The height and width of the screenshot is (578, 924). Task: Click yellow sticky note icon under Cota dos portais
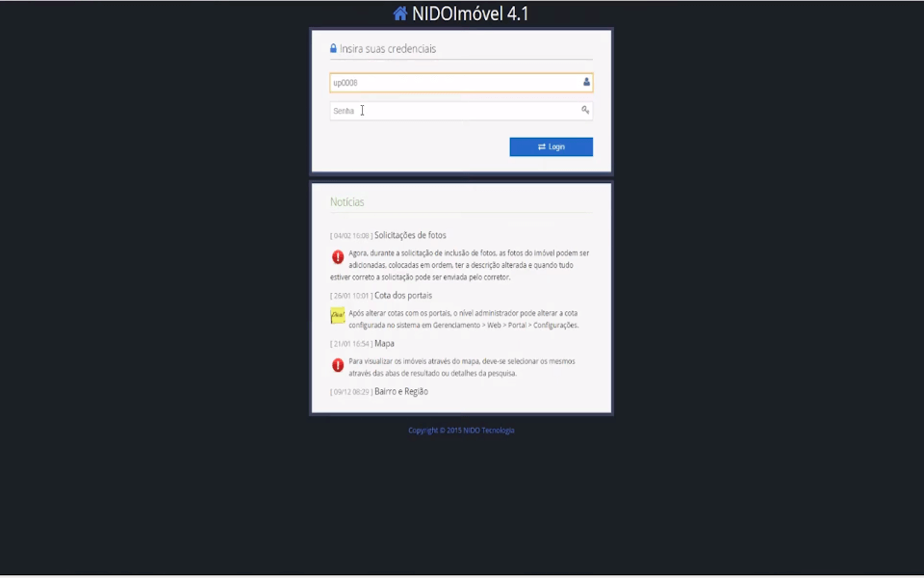pos(338,316)
